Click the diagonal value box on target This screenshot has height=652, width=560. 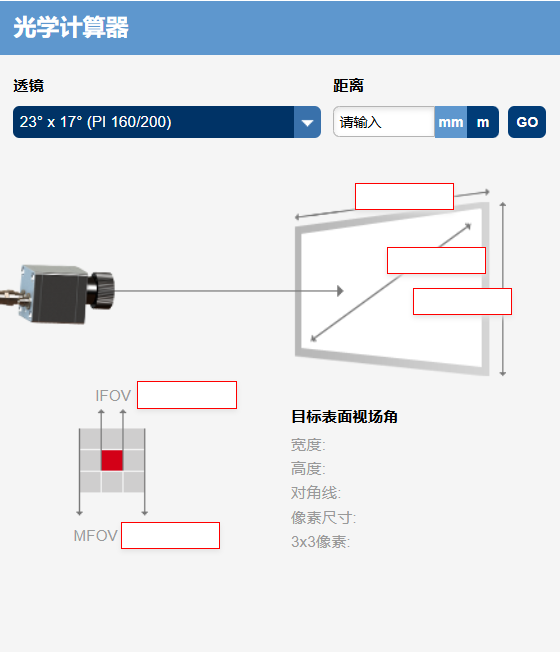(436, 260)
